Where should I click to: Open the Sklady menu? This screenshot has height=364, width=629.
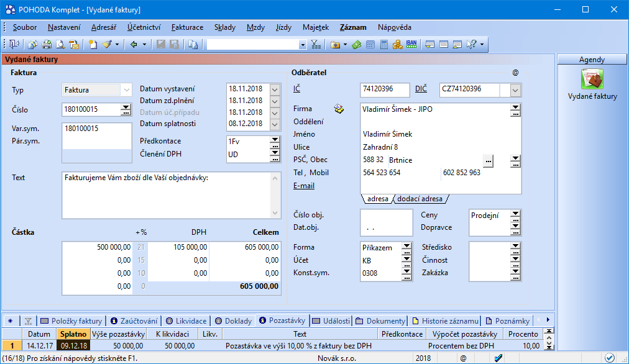(x=224, y=27)
